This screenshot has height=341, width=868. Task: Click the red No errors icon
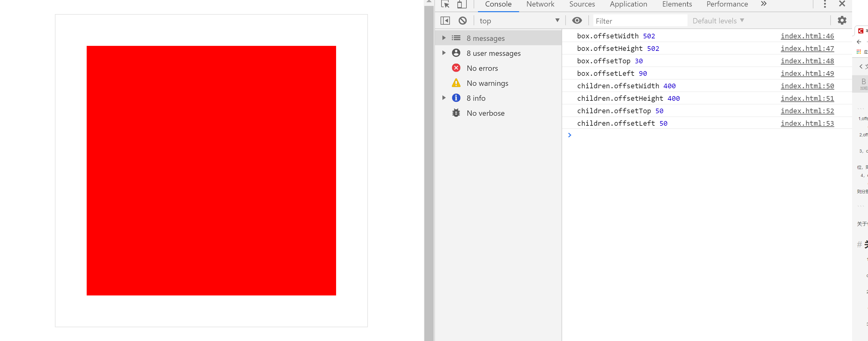coord(456,68)
